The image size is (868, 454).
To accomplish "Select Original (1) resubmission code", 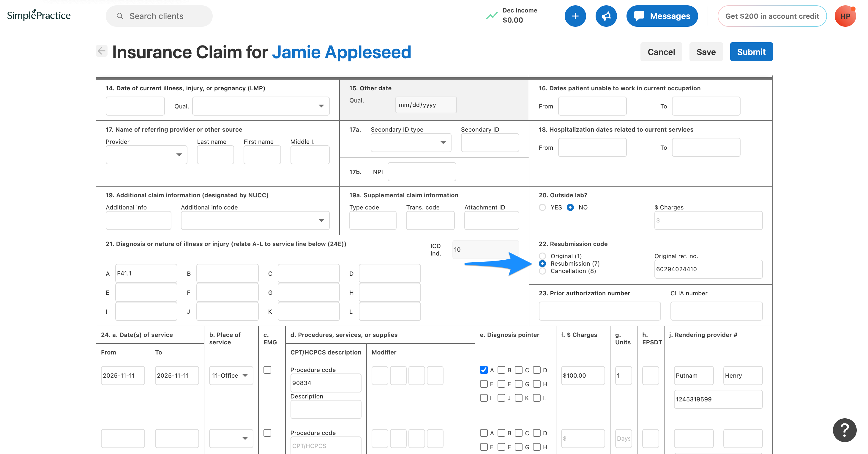I will [542, 256].
